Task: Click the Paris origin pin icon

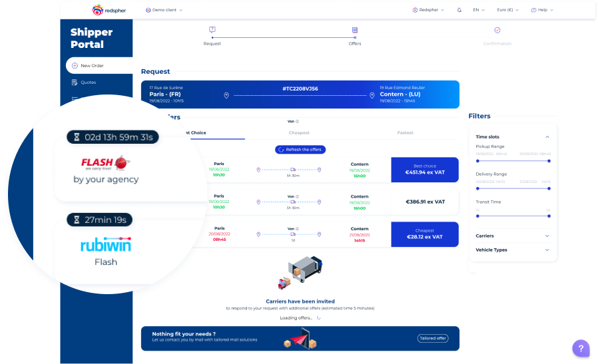Action: [226, 95]
